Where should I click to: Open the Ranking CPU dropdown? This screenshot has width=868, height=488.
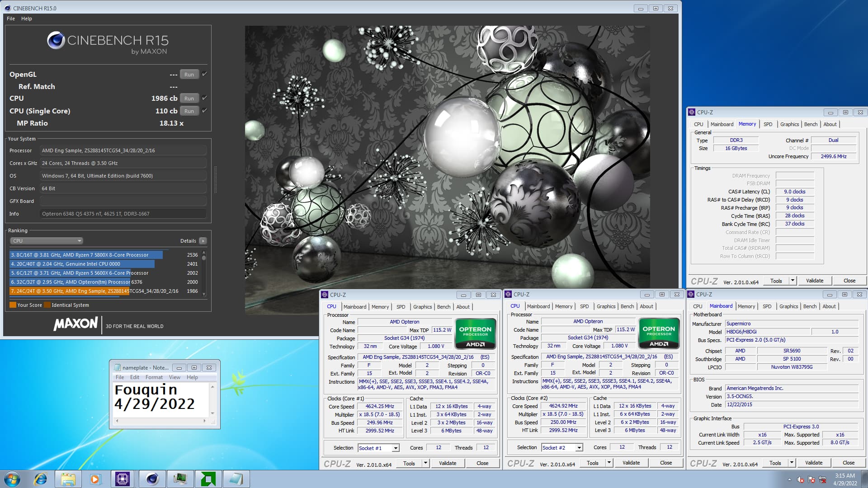click(x=47, y=241)
